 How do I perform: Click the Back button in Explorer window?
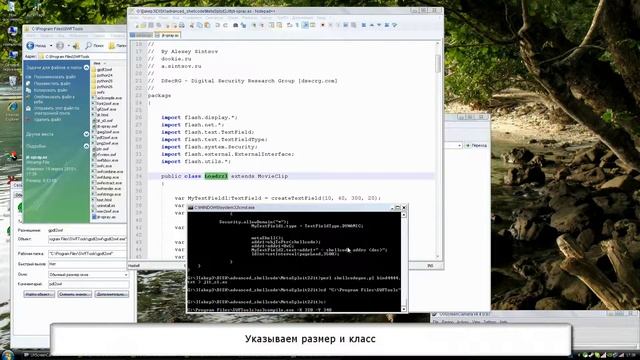tap(36, 46)
